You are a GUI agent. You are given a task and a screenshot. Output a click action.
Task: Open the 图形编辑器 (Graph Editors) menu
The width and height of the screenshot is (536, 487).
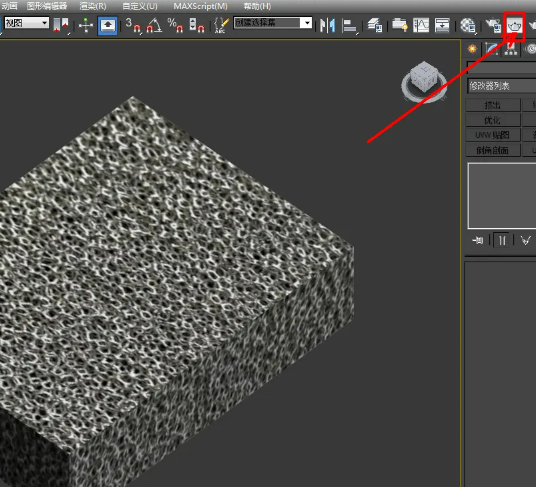coord(47,6)
